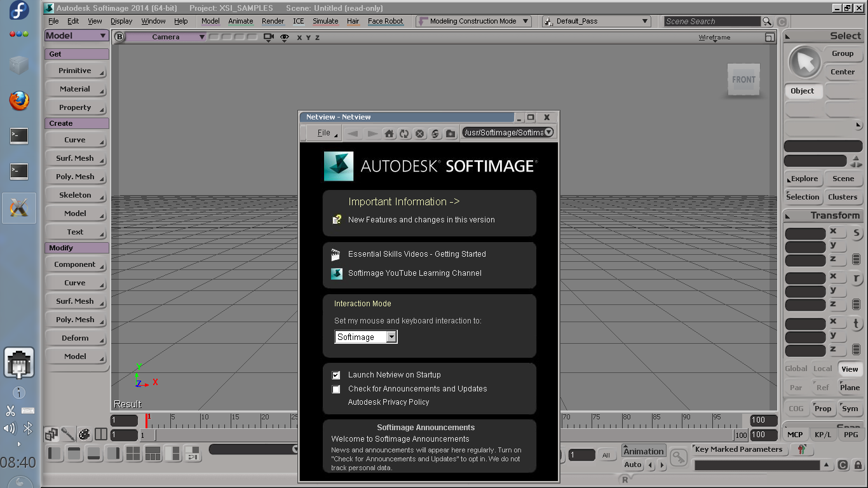Switch to the KP/L tab
The width and height of the screenshot is (868, 488).
(x=823, y=435)
